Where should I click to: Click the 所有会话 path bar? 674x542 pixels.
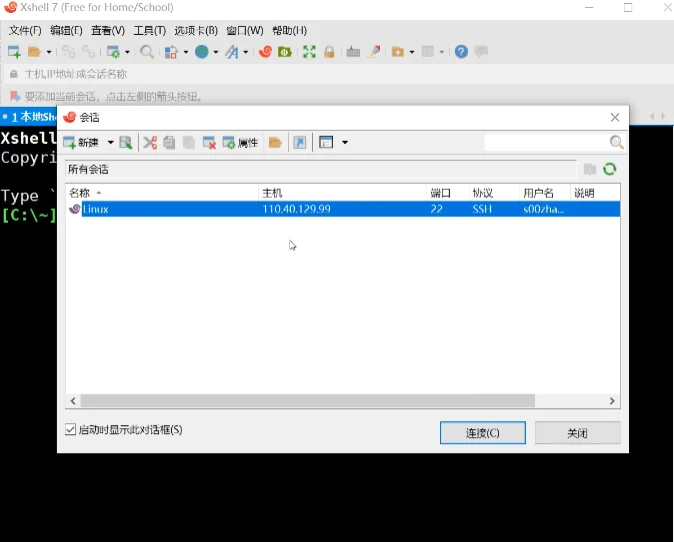click(321, 169)
